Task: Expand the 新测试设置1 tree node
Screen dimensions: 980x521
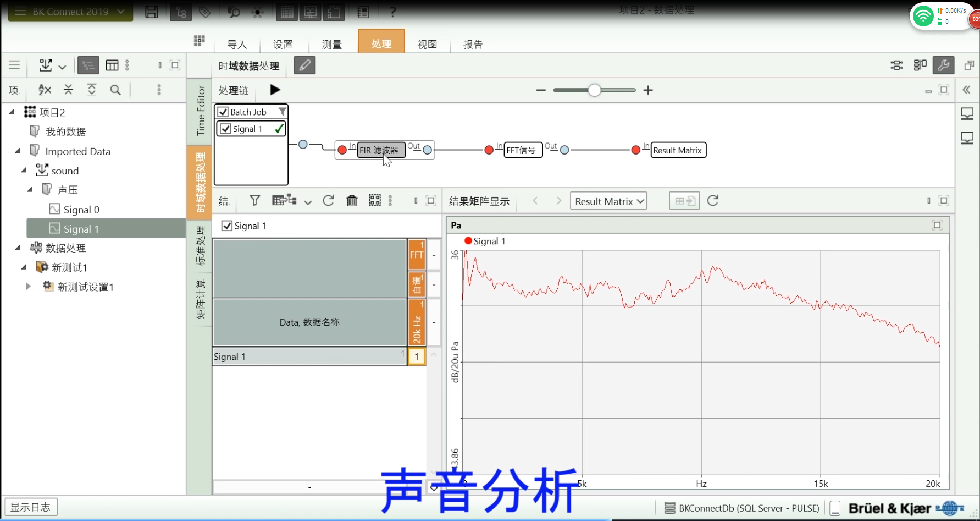Action: click(28, 287)
